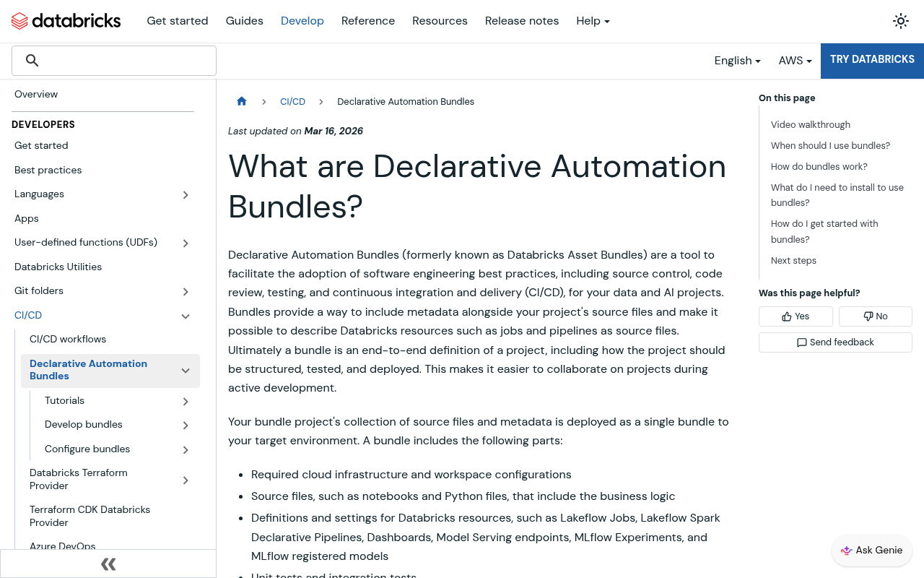Open Configure bundles sidebar item
The height and width of the screenshot is (578, 924).
87,449
